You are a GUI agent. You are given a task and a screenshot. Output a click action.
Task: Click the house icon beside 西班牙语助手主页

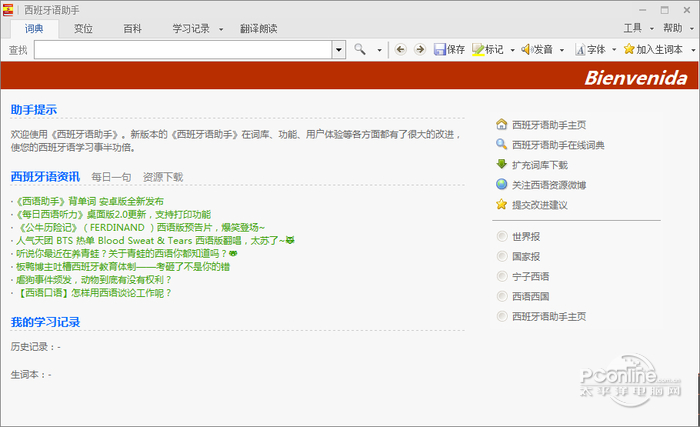point(501,124)
